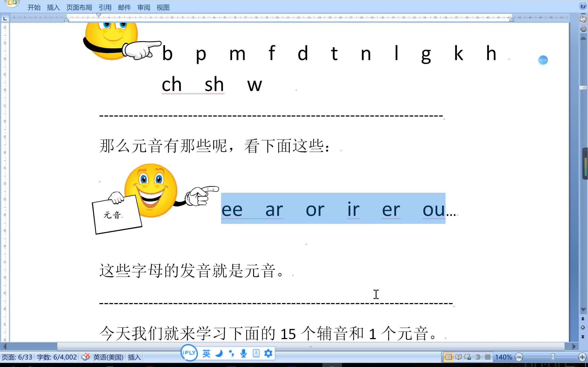Expand the 引用 ribbon menu
The height and width of the screenshot is (367, 588).
[x=104, y=8]
